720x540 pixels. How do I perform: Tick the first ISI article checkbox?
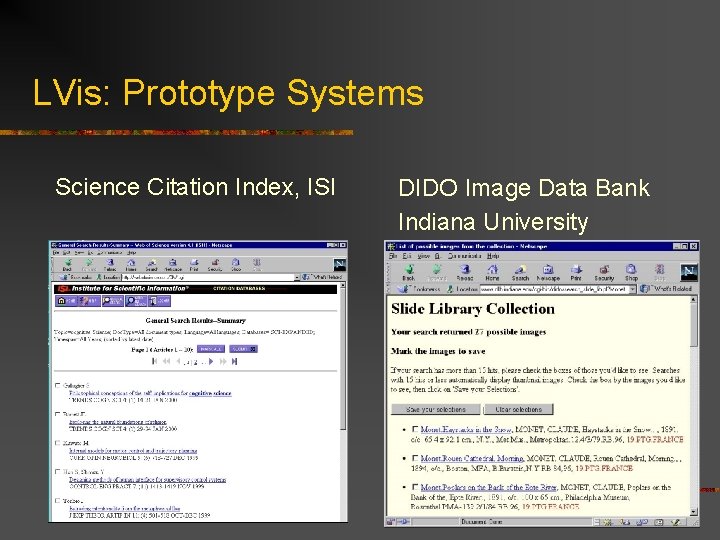pos(58,385)
